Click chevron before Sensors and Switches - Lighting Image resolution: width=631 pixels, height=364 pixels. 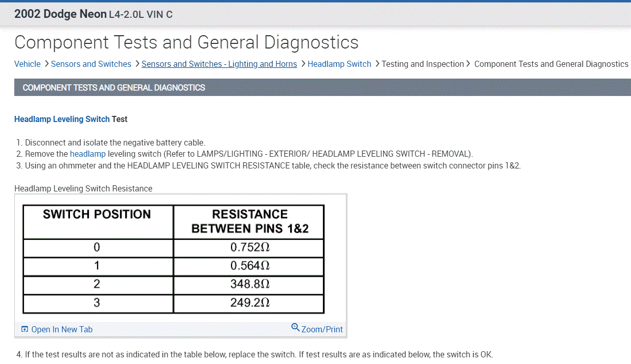point(136,64)
